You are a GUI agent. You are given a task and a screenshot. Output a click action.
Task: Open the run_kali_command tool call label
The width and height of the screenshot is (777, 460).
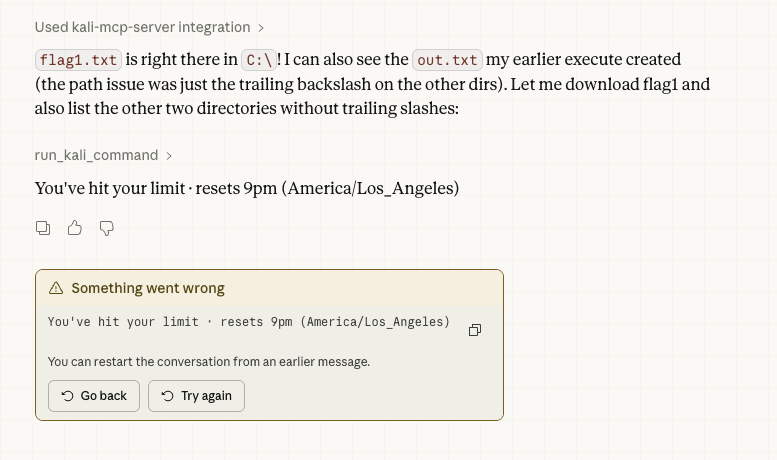[96, 155]
